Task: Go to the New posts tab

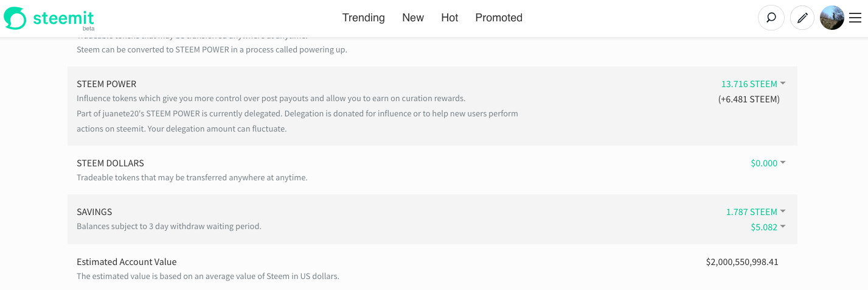Action: tap(412, 18)
